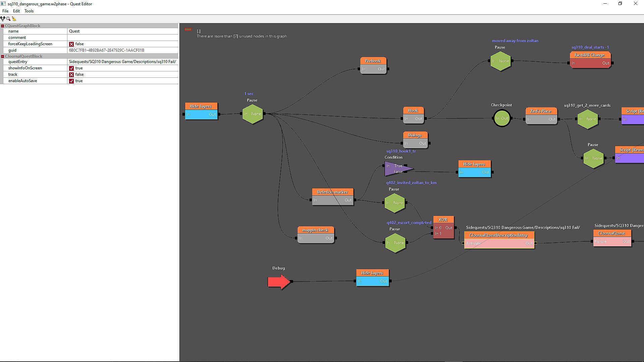Click the XOR node title

click(x=443, y=220)
